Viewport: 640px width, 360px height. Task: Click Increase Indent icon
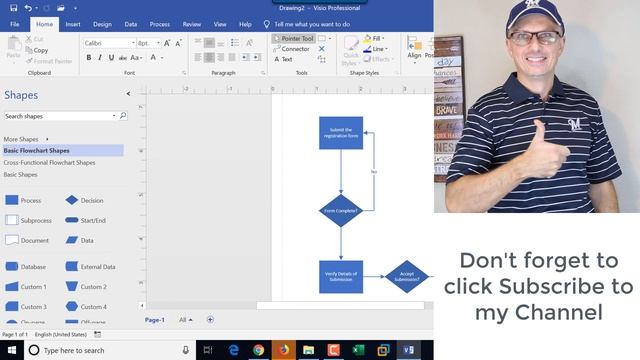pos(257,58)
